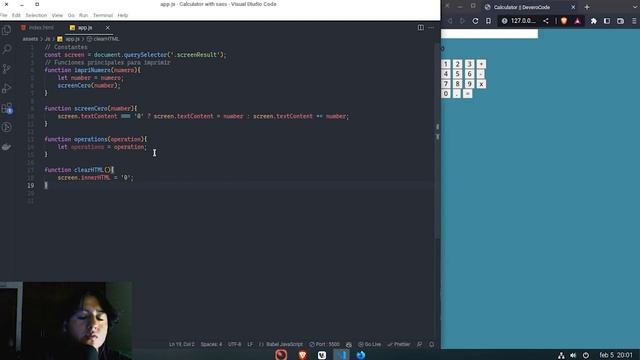The width and height of the screenshot is (640, 360).
Task: Click the Ln 19 cursor position status item
Action: click(182, 344)
